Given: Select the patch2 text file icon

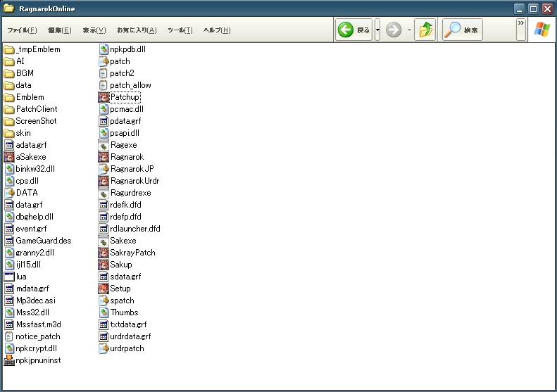Looking at the screenshot, I should (x=104, y=73).
